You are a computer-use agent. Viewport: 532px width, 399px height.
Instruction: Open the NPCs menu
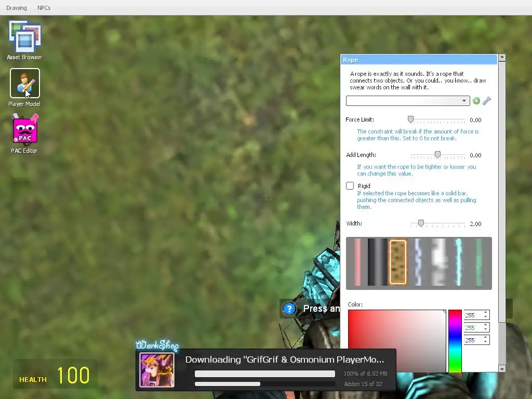[44, 8]
